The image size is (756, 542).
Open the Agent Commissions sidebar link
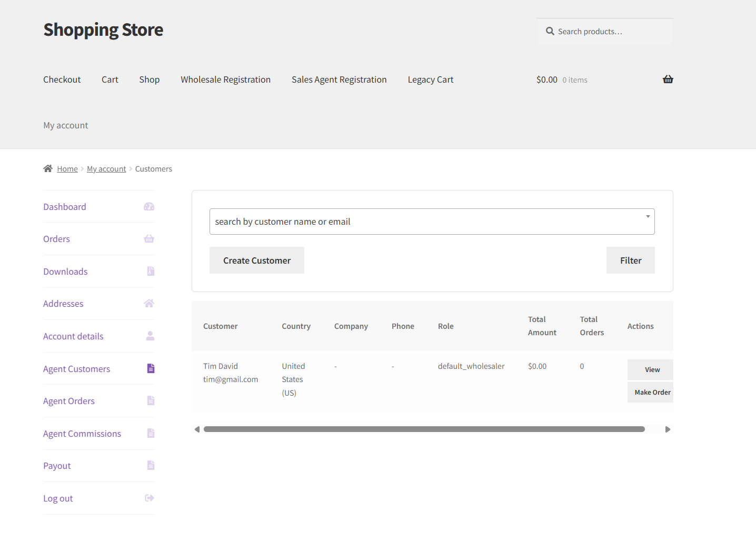coord(82,434)
